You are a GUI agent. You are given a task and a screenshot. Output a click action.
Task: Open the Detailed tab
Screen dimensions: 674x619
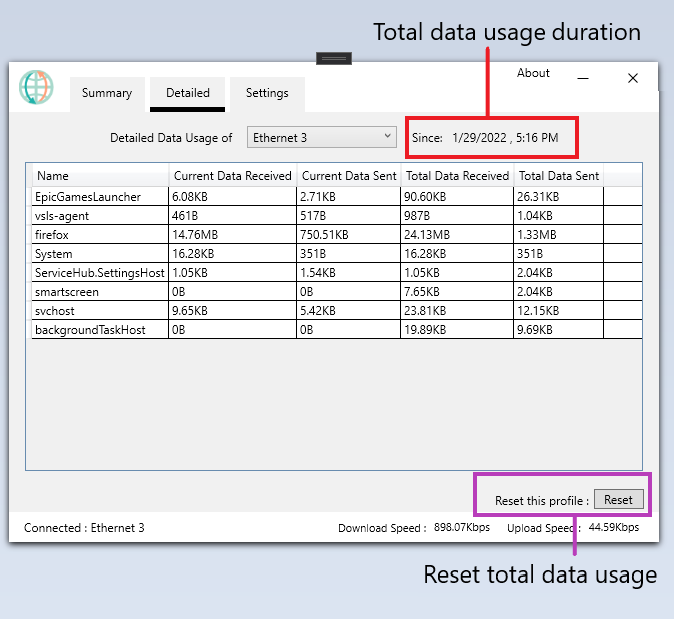[188, 93]
